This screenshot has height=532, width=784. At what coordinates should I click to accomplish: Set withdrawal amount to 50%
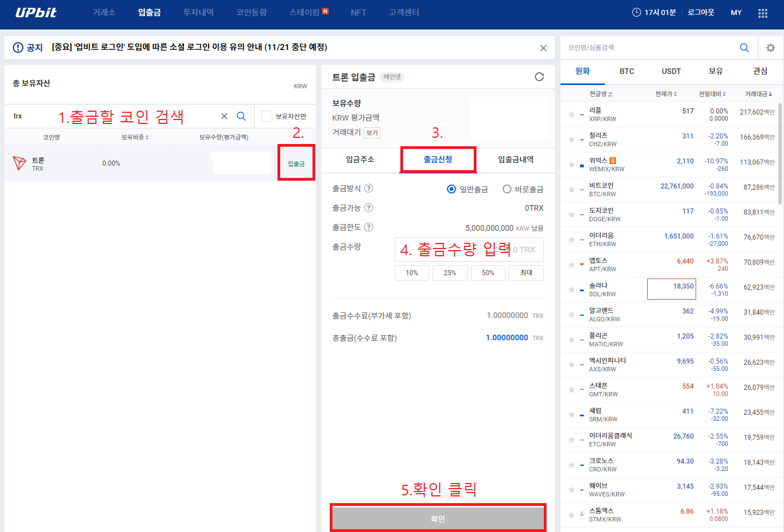[488, 273]
